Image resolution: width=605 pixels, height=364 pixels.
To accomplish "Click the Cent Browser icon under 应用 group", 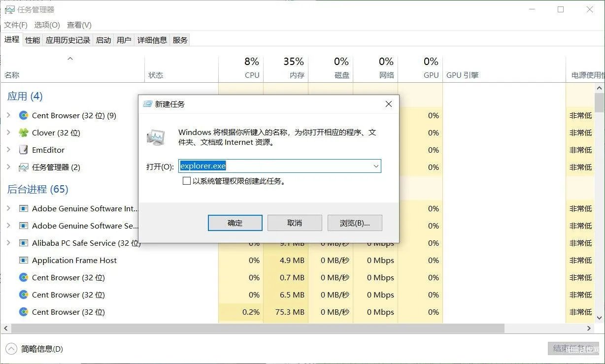I will click(x=23, y=115).
